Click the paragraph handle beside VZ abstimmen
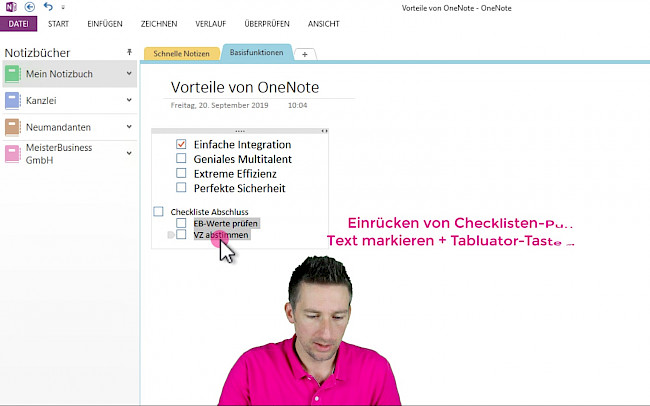Screen dimensions: 650x406 170,235
